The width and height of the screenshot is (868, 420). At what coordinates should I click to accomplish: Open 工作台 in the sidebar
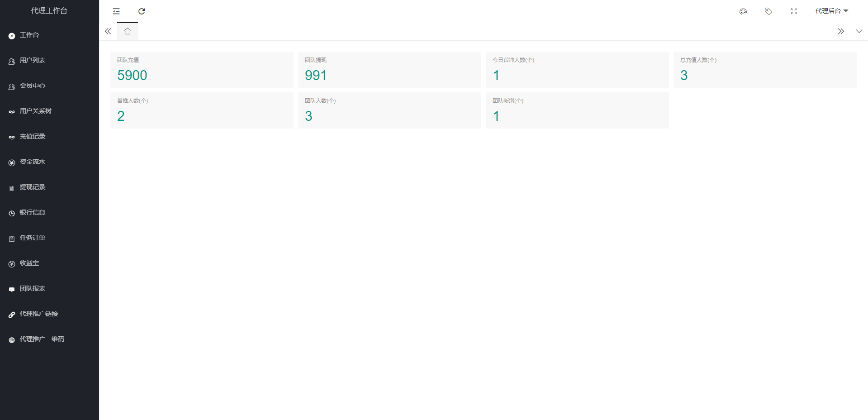pos(29,35)
